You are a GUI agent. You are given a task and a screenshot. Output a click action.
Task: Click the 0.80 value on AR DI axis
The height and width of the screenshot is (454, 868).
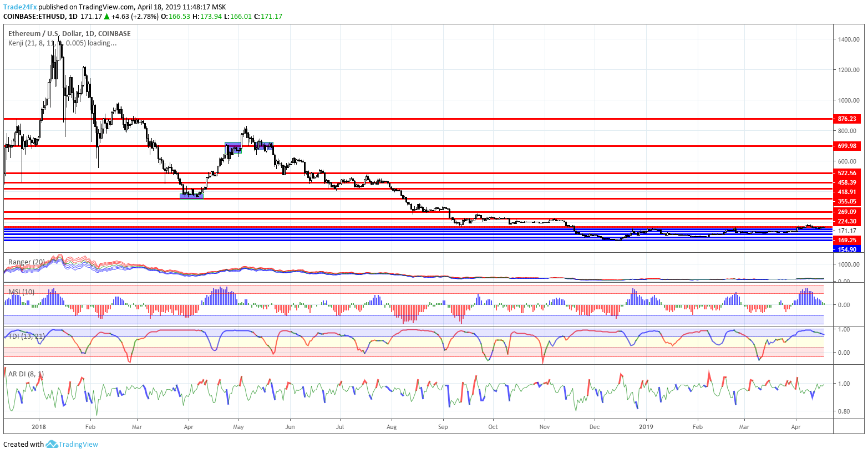coord(845,411)
